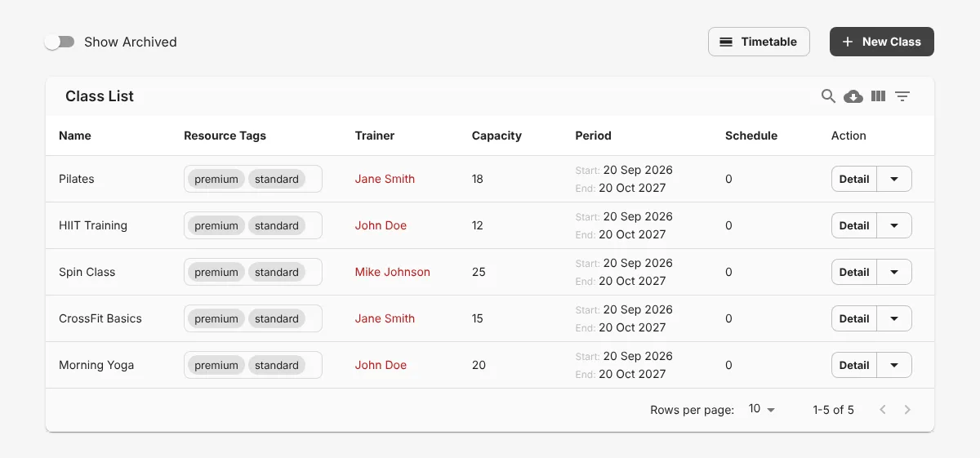Open the view columns icon
Screen dimensions: 980x458
tap(878, 96)
